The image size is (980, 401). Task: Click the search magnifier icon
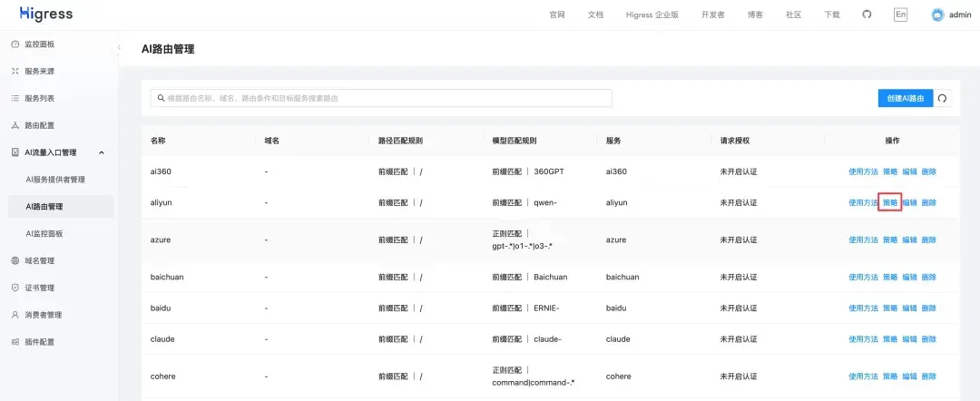click(162, 98)
